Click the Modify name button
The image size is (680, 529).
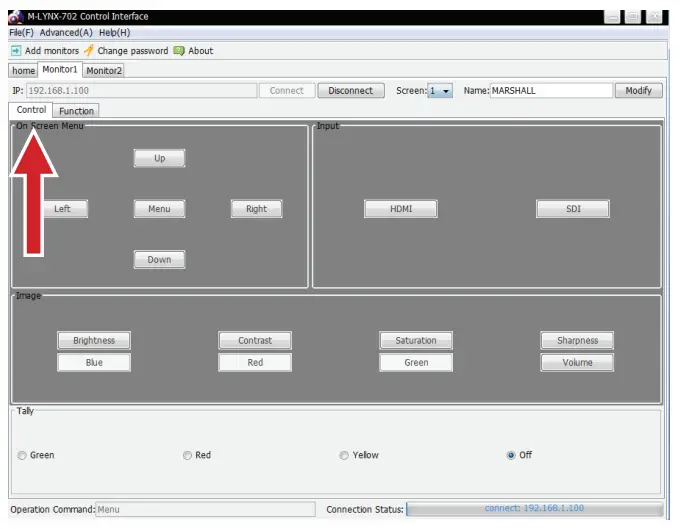[x=638, y=91]
